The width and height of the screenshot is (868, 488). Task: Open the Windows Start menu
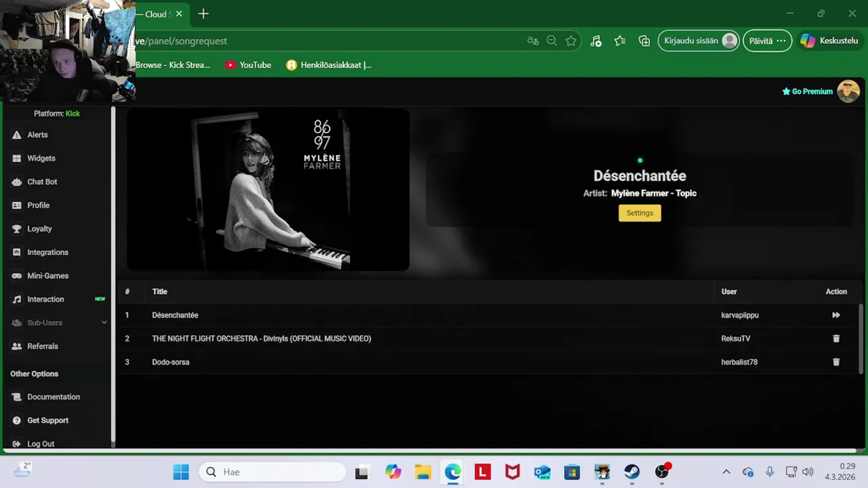tap(181, 472)
